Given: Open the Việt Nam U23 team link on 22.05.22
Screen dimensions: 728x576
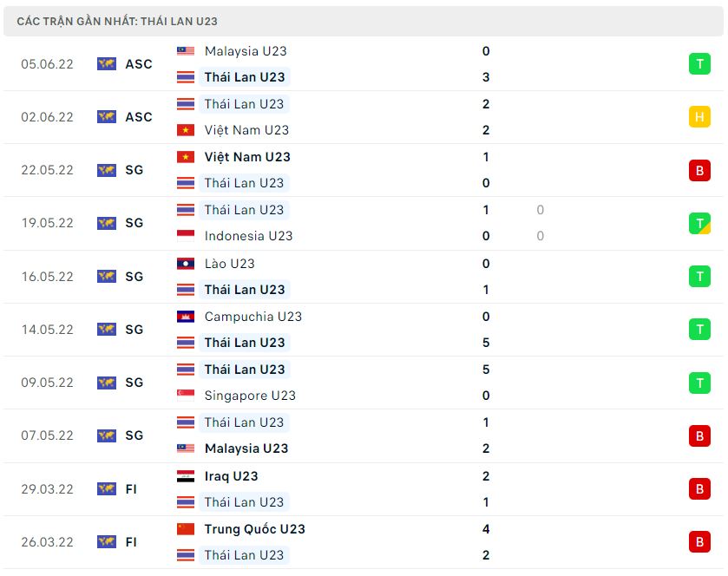Looking at the screenshot, I should pos(247,157).
